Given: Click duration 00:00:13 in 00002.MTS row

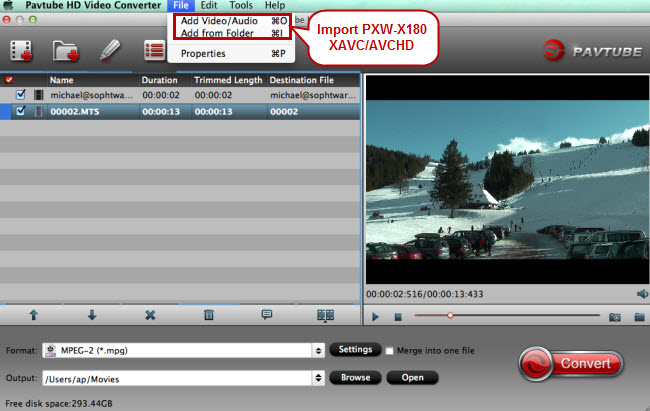Looking at the screenshot, I should [x=161, y=112].
